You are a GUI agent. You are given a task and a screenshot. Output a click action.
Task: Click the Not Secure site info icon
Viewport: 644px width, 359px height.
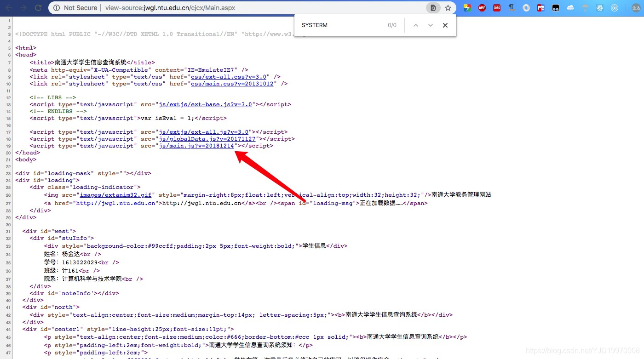[x=56, y=8]
